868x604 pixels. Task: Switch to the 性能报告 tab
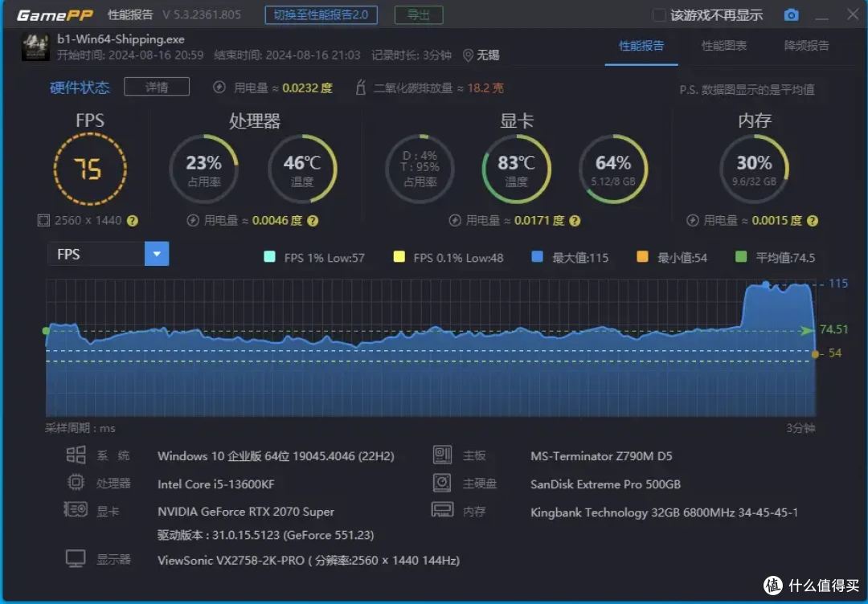tap(641, 46)
